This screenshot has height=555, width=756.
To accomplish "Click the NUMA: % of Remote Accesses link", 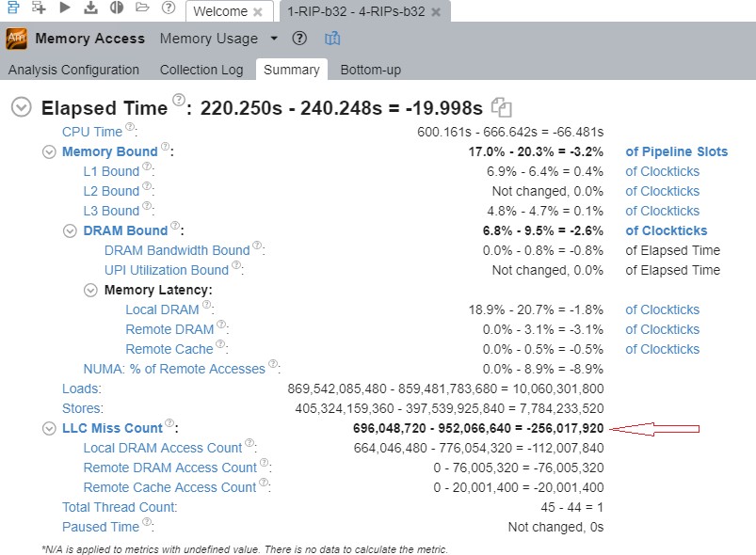I will (174, 369).
